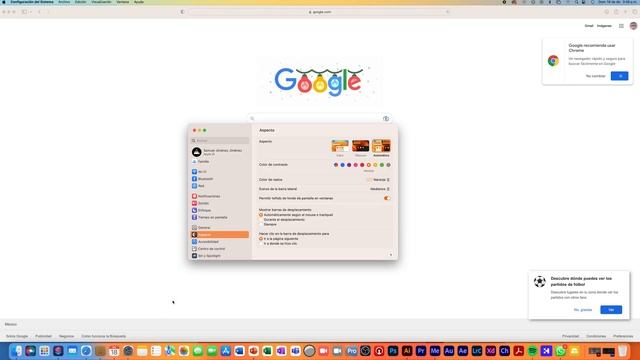Screen dimensions: 640x360
Task: Pick the purple accent color
Action: 349,165
